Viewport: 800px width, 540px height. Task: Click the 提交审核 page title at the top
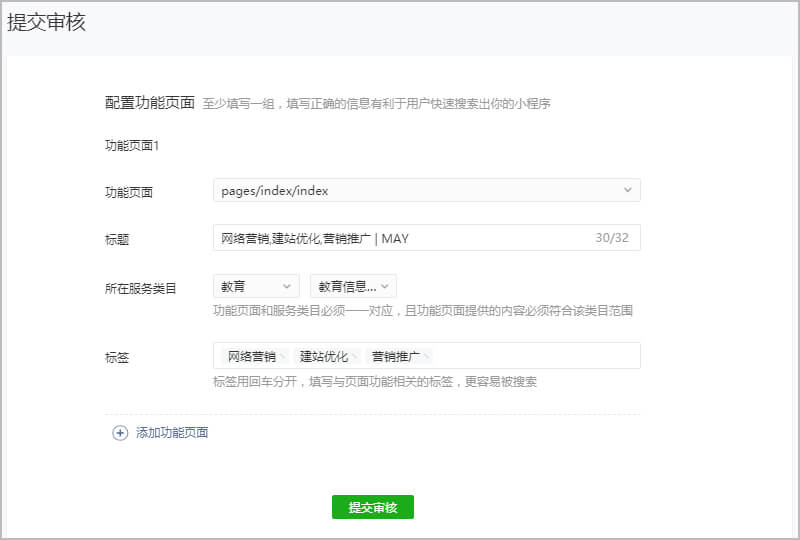point(46,23)
